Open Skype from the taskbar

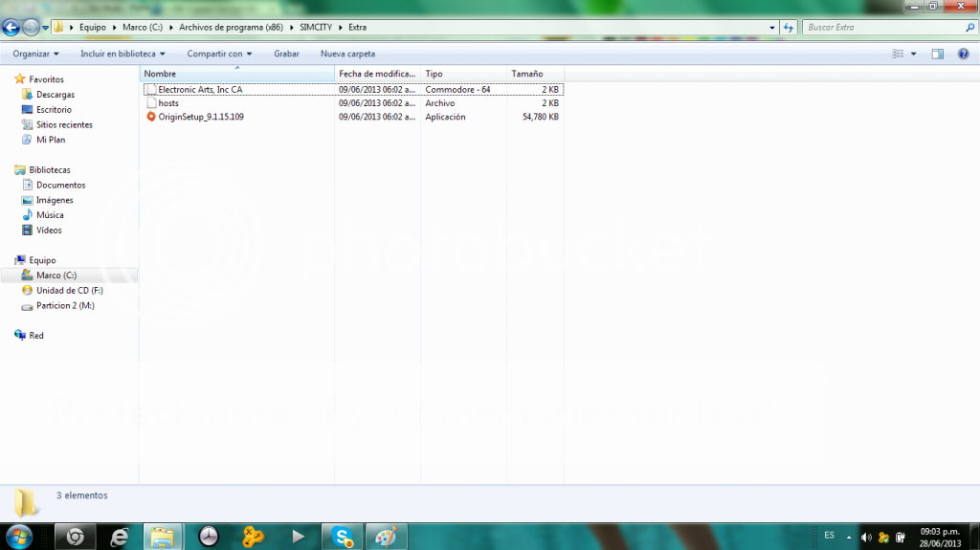pos(342,537)
